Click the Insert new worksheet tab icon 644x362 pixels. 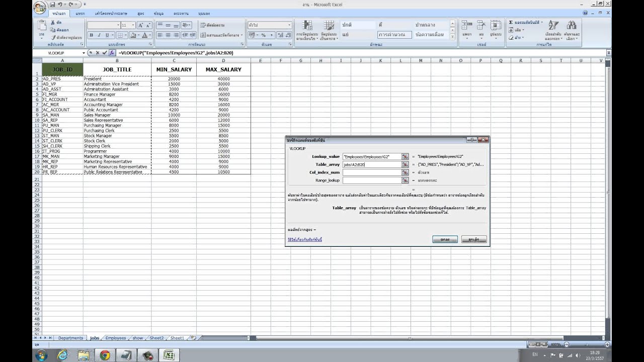(194, 338)
